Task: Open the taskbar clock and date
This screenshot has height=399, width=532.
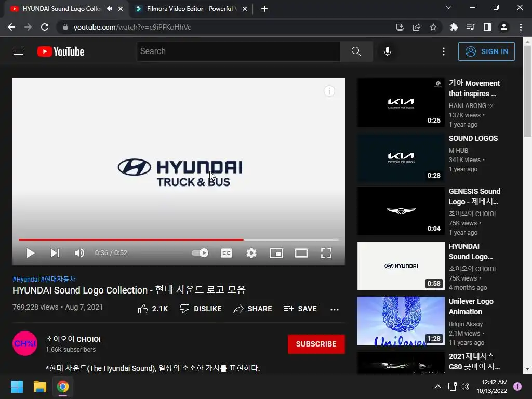Action: [x=492, y=387]
